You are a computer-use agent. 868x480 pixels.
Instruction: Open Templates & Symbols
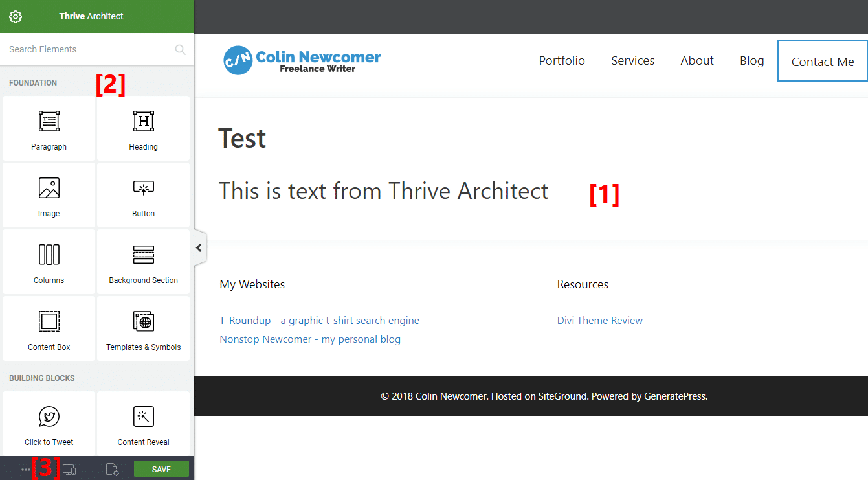[143, 328]
